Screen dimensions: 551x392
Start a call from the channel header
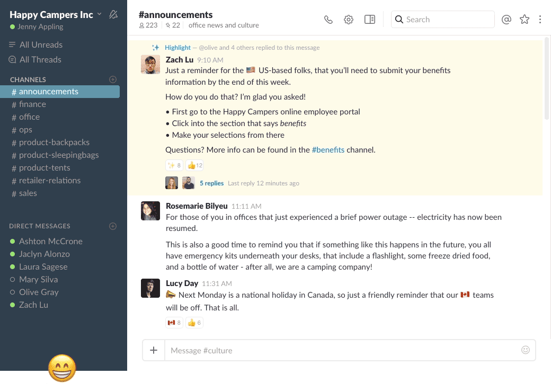[x=328, y=19]
